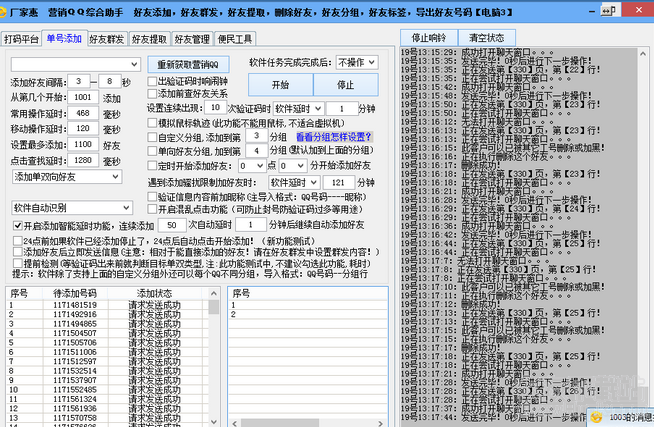Click the 清空状态 button
This screenshot has width=654, height=427.
[x=487, y=38]
